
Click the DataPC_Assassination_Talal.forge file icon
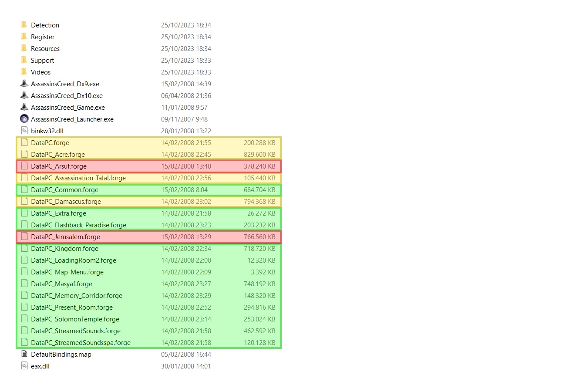click(24, 178)
